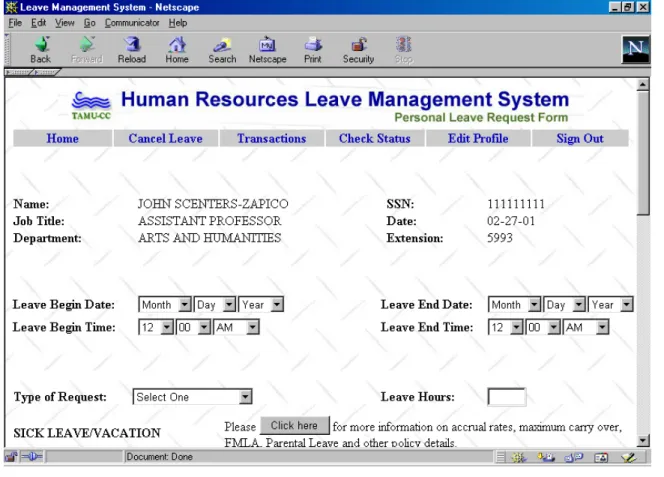Expand Leave Begin Time minutes dropdown
Image resolution: width=664 pixels, height=477 pixels.
click(x=193, y=327)
